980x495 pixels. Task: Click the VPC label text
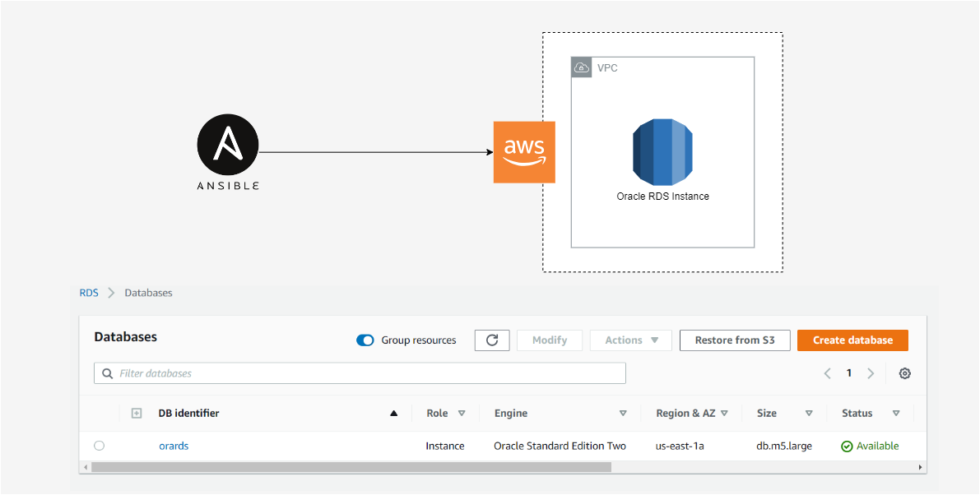tap(607, 67)
